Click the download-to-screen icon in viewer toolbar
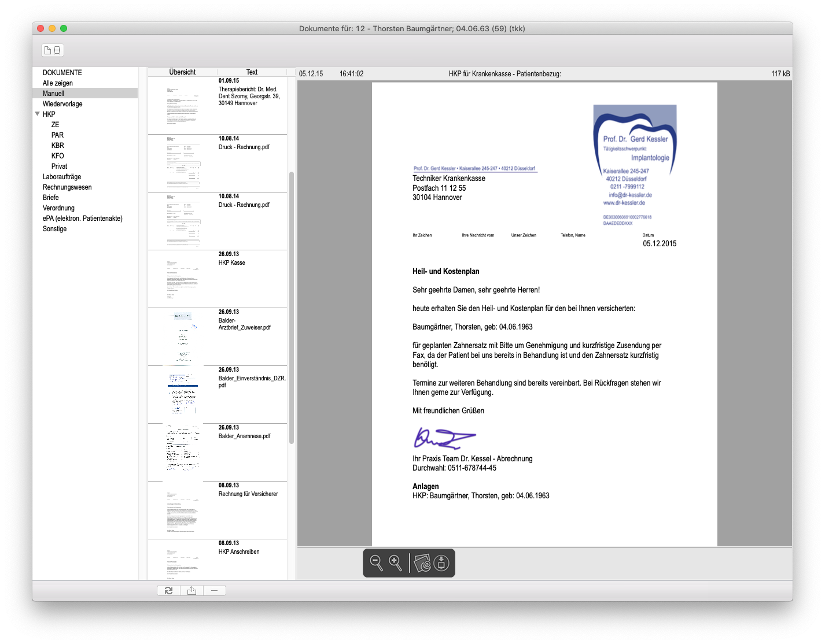Image resolution: width=825 pixels, height=644 pixels. (x=441, y=563)
